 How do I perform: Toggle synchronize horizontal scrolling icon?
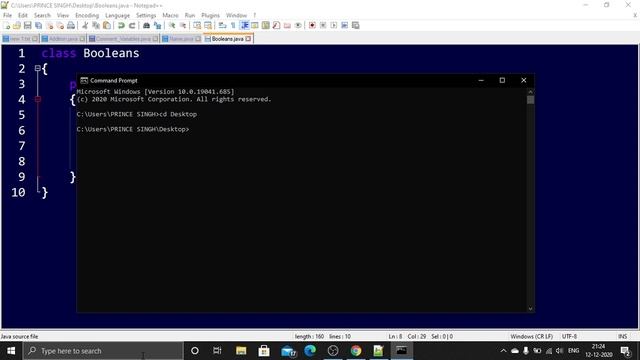(x=208, y=25)
